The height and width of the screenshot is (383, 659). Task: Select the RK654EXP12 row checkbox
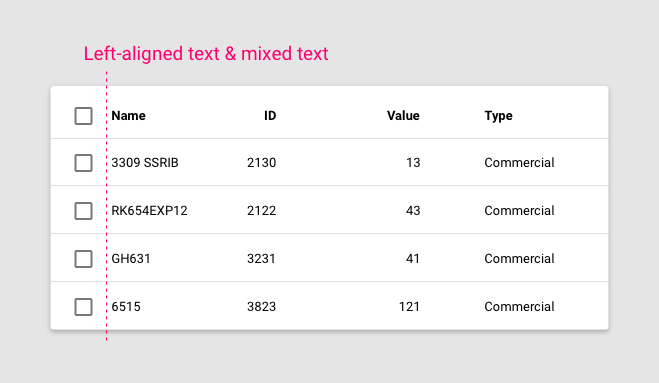point(83,211)
